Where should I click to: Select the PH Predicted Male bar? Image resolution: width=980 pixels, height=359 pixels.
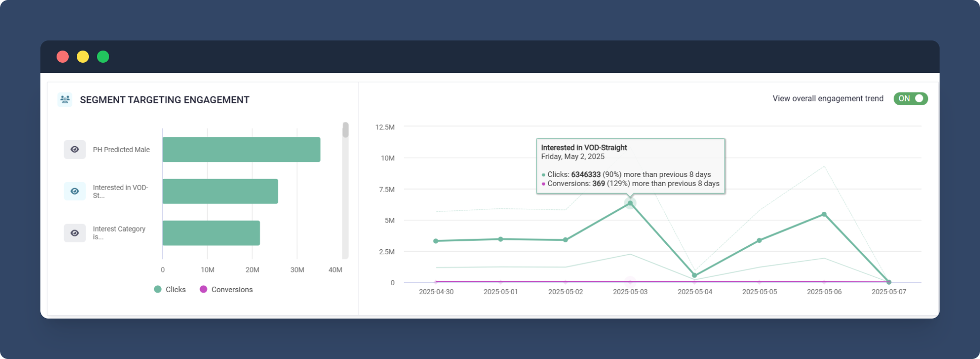click(241, 150)
